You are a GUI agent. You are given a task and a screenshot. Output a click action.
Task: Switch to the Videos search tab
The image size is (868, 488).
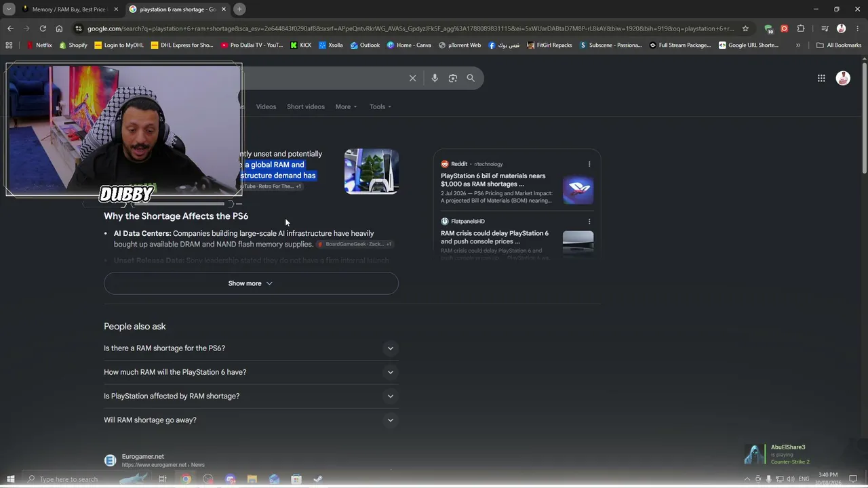266,106
